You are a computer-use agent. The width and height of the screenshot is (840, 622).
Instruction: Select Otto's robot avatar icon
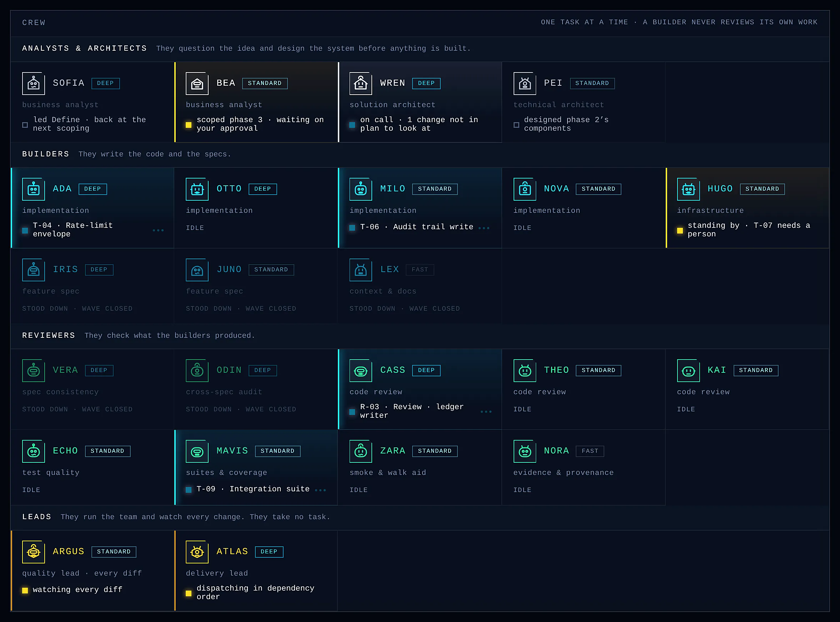point(197,189)
